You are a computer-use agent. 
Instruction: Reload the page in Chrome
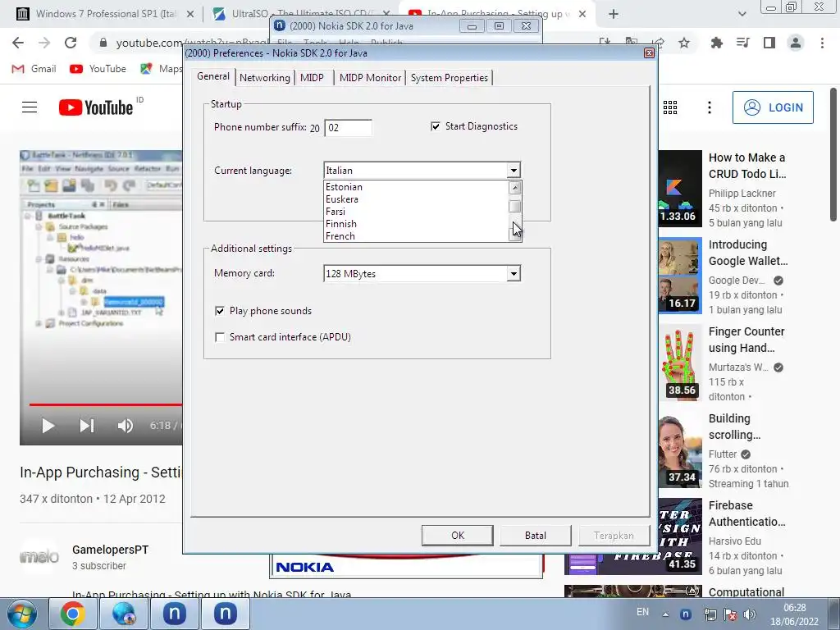(71, 43)
